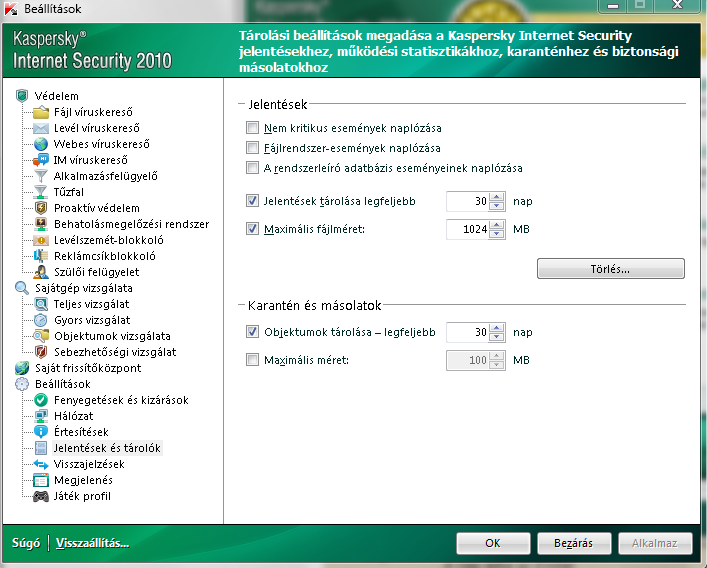
Task: Enable Fájlrendszer-események naplózása checkbox
Action: click(252, 147)
